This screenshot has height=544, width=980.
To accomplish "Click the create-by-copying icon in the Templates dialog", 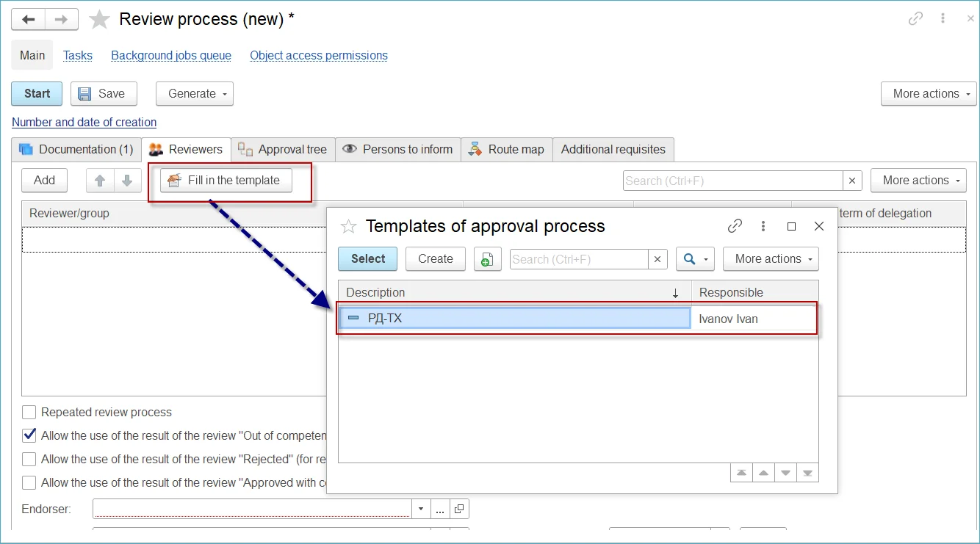I will coord(487,259).
